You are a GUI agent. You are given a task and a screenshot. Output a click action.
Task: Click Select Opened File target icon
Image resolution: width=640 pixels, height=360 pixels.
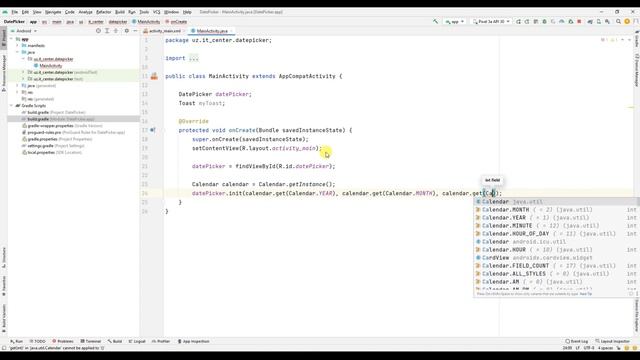98,31
